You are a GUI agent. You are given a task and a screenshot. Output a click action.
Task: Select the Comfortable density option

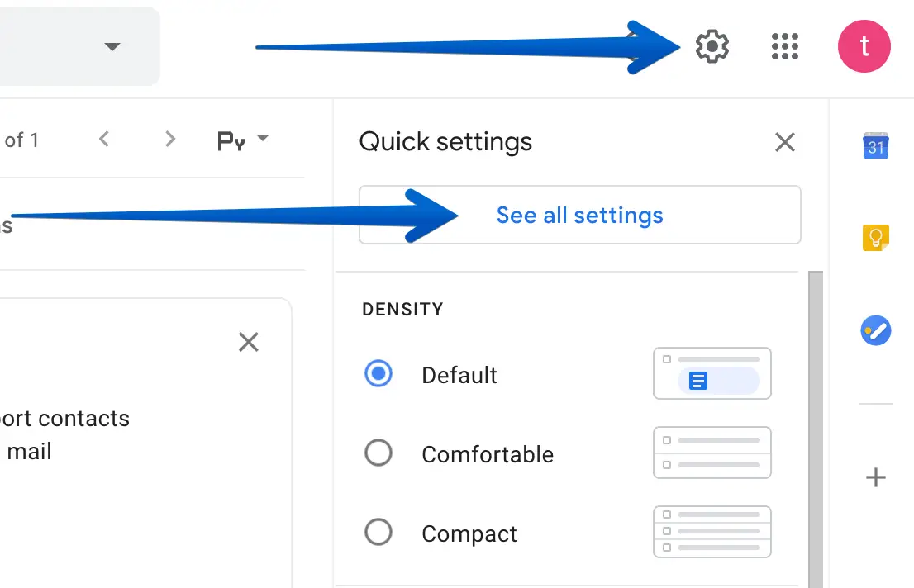tap(378, 453)
